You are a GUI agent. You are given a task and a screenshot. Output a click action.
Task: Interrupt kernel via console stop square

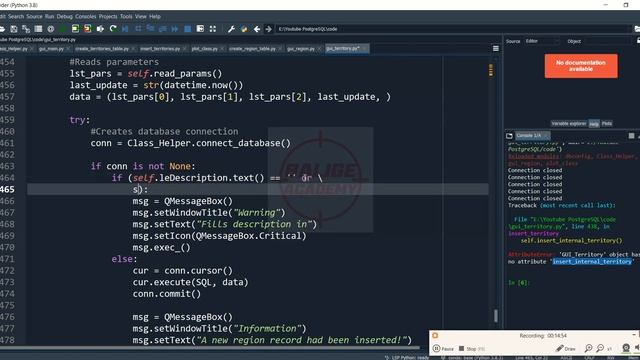(x=631, y=136)
